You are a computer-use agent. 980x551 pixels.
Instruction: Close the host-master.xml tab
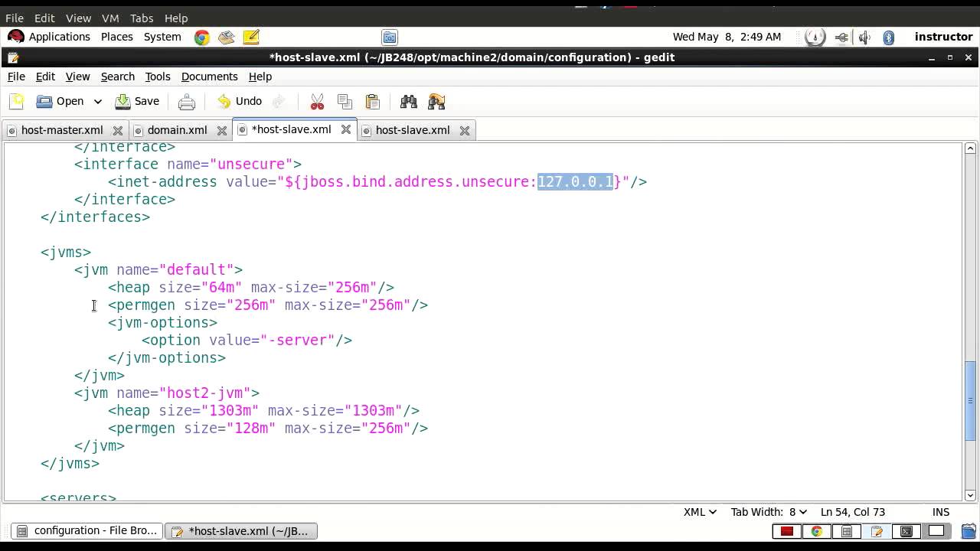(118, 131)
